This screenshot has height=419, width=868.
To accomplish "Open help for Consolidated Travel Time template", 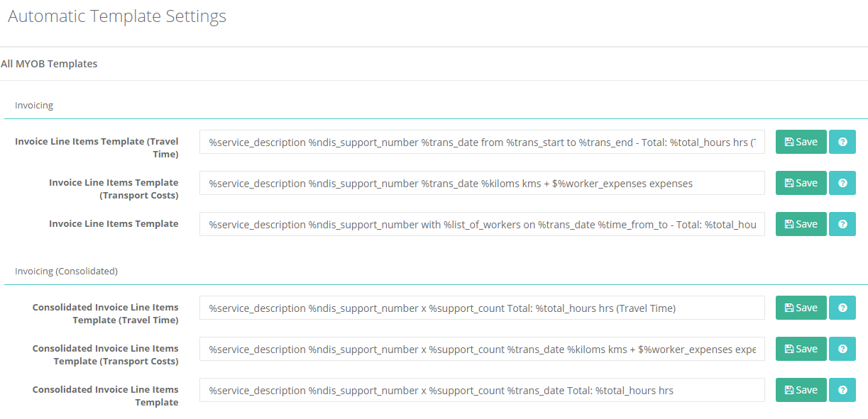I will pyautogui.click(x=842, y=308).
